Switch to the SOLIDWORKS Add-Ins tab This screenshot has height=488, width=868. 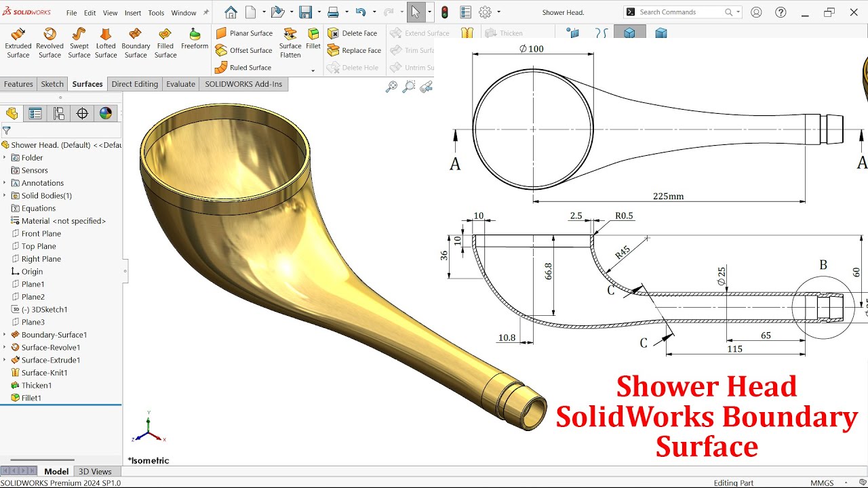tap(243, 84)
